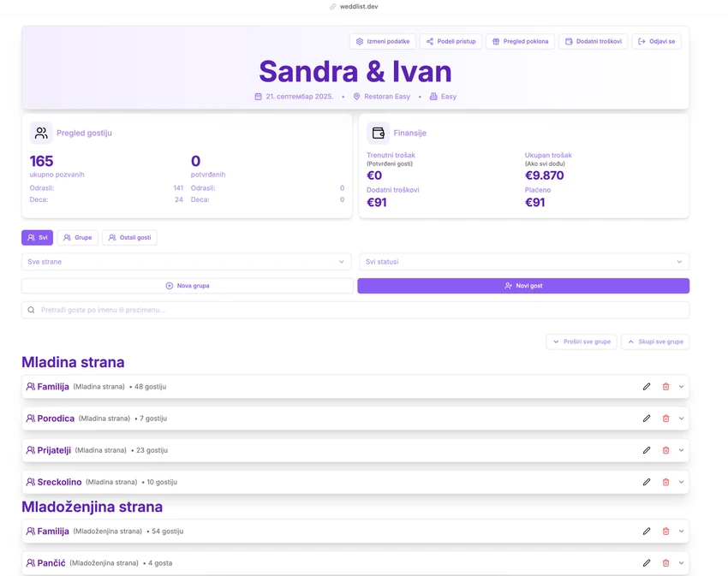Click pencil icon for Prijatelji group
Screen dimensions: 728x576
coord(647,450)
